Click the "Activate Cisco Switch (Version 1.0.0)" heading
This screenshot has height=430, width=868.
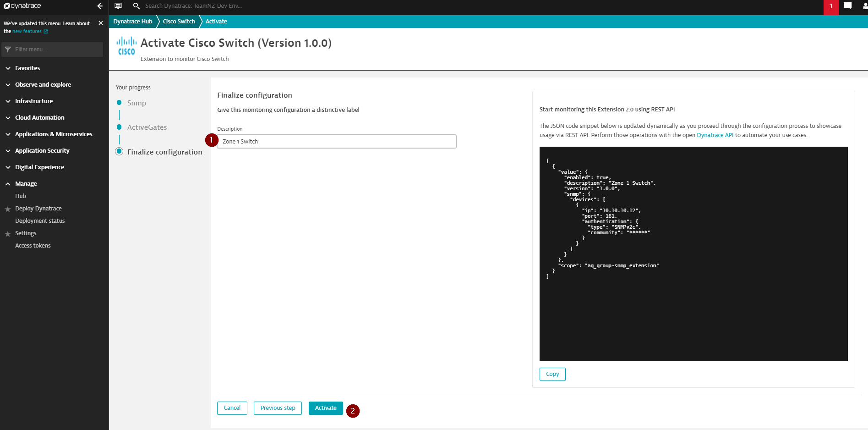pyautogui.click(x=236, y=43)
